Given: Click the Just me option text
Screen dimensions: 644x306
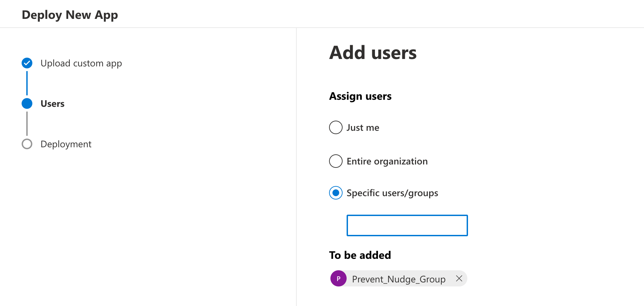Looking at the screenshot, I should coord(363,127).
